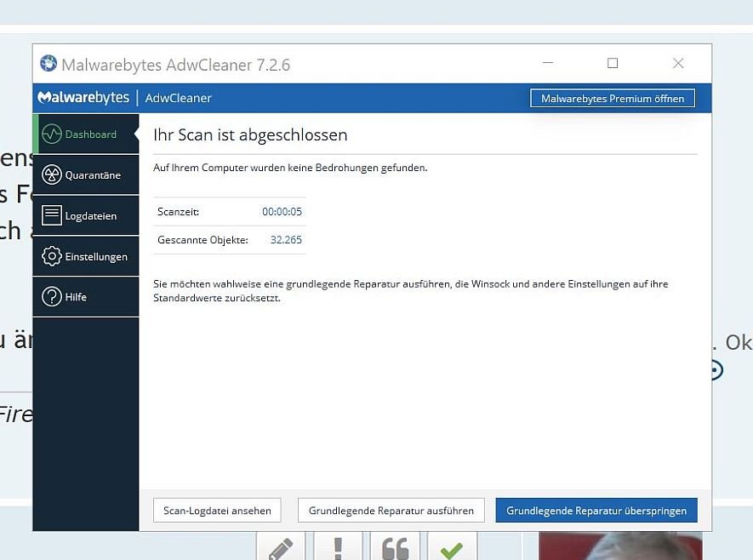Click the pencil edit icon below window
Screen dimensions: 753x560
[282, 548]
